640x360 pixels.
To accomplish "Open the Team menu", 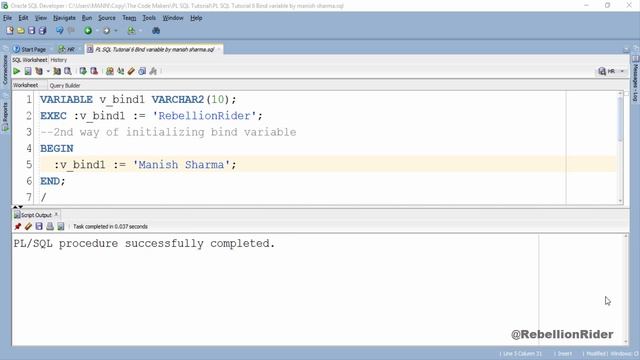I will pos(129,18).
